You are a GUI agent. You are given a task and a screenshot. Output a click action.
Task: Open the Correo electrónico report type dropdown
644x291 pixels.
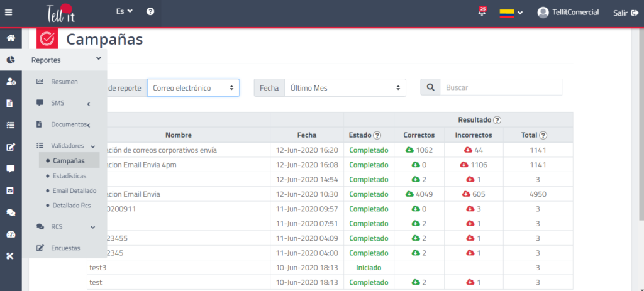193,88
